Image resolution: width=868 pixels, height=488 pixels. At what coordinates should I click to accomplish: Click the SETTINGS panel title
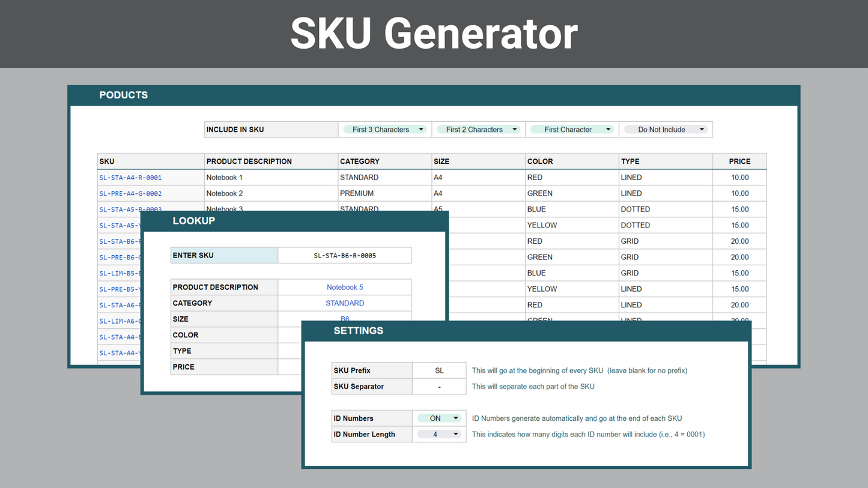358,331
